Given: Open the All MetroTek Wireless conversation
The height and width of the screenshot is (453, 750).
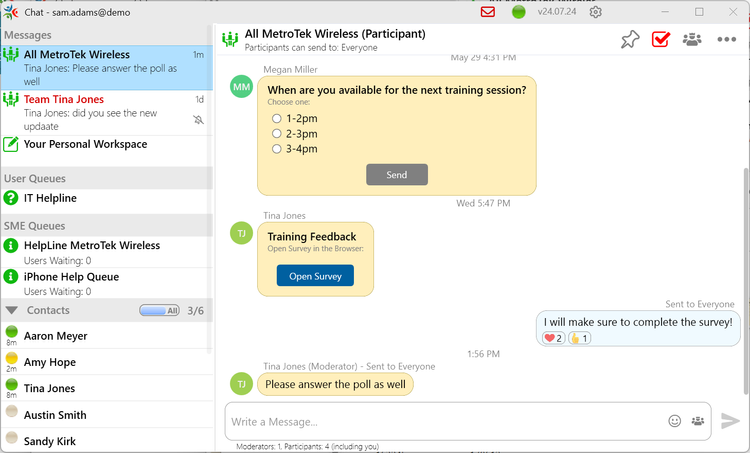Looking at the screenshot, I should coord(106,67).
